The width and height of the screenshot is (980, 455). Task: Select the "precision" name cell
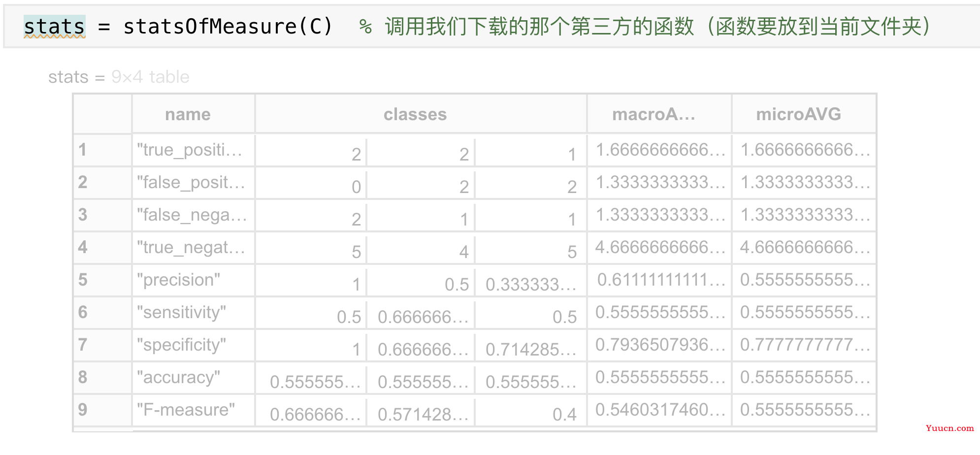(x=193, y=280)
